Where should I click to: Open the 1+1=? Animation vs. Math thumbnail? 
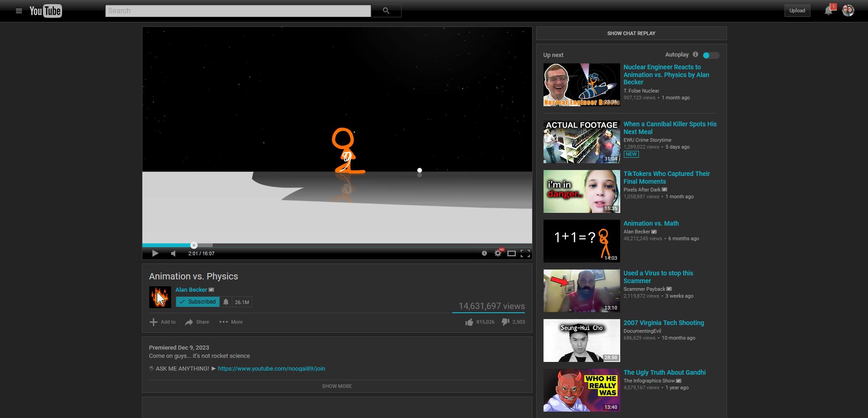(581, 241)
